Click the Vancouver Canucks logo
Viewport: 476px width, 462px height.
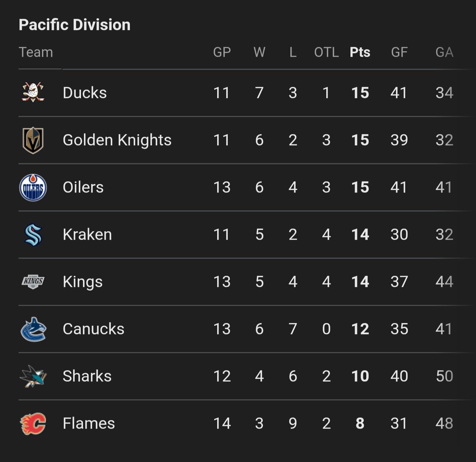click(33, 329)
